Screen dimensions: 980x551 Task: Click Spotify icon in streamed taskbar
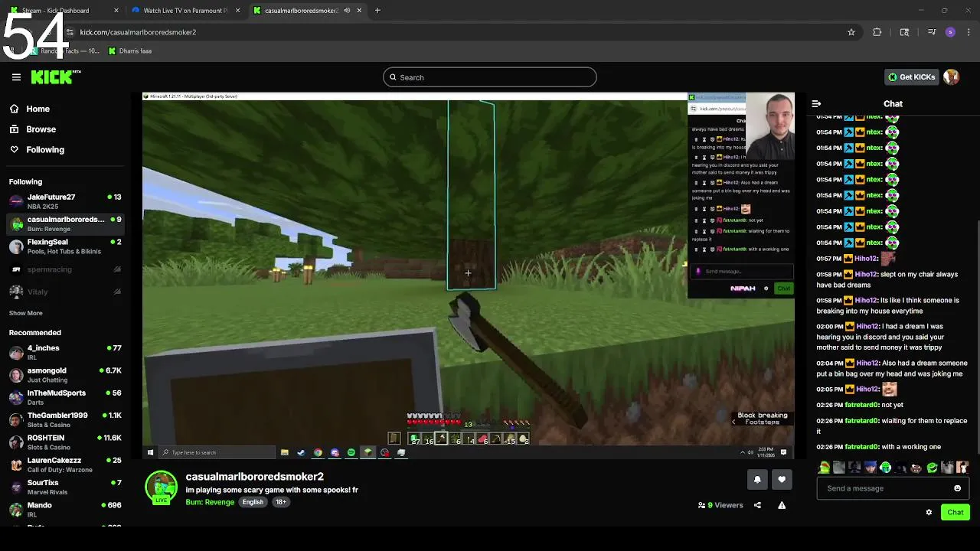point(351,452)
